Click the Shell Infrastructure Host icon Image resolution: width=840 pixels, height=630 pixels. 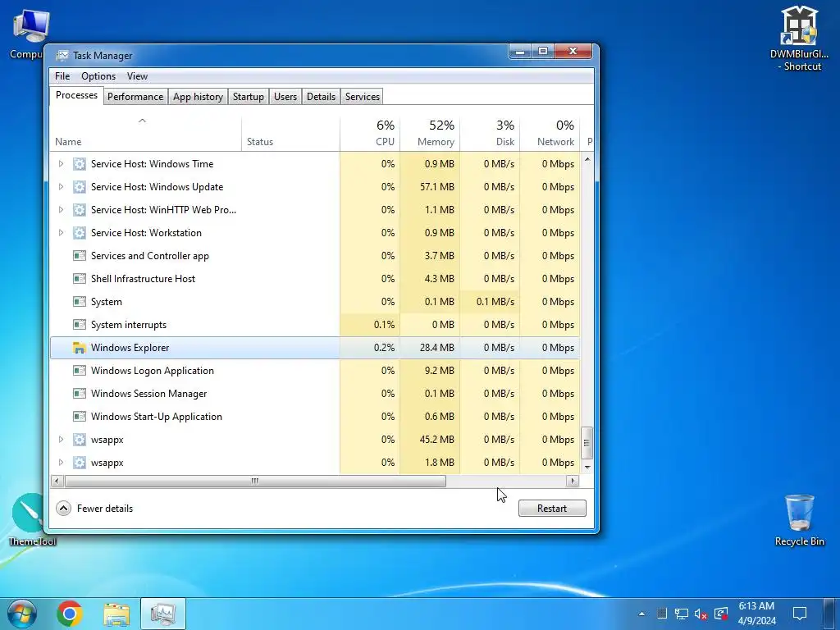[x=80, y=279]
